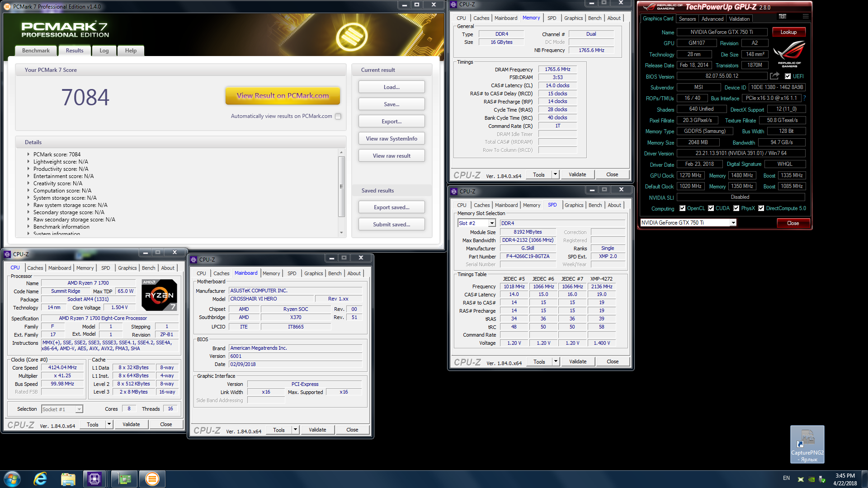This screenshot has height=488, width=868.
Task: Open Validation tab in GPU-Z
Action: pyautogui.click(x=739, y=19)
